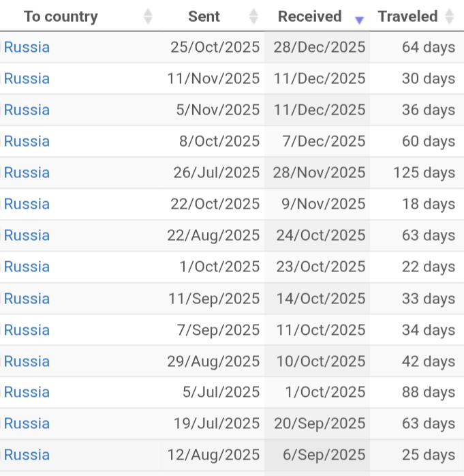Follow Russia link sent 5/Nov/2025
This screenshot has width=464, height=476.
[x=27, y=110]
